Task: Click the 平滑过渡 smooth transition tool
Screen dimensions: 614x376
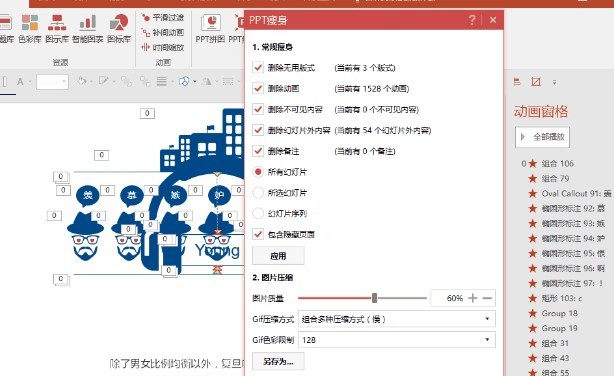Action: pos(163,17)
